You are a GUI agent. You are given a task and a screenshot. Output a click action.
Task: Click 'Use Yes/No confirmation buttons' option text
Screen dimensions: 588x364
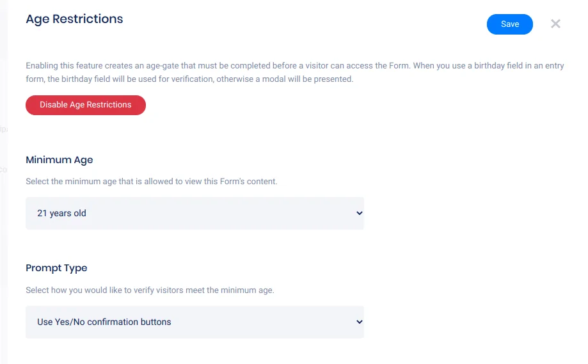point(104,322)
